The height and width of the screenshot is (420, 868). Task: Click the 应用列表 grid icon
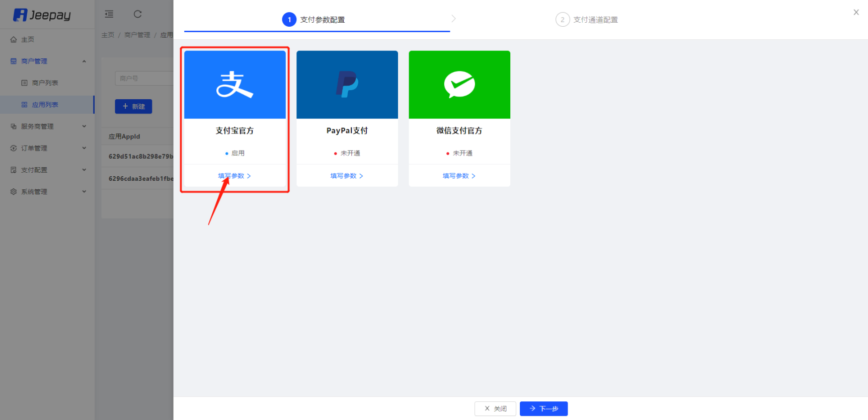[x=24, y=105]
